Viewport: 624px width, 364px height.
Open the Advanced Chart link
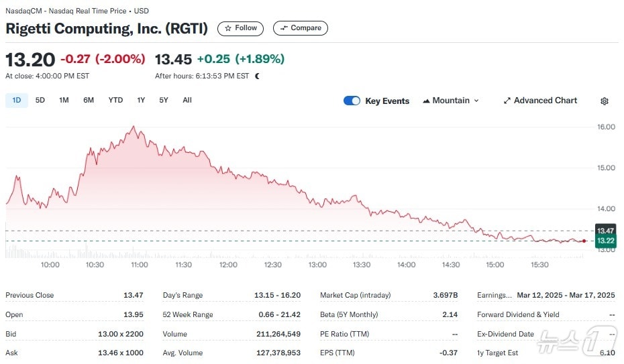545,101
